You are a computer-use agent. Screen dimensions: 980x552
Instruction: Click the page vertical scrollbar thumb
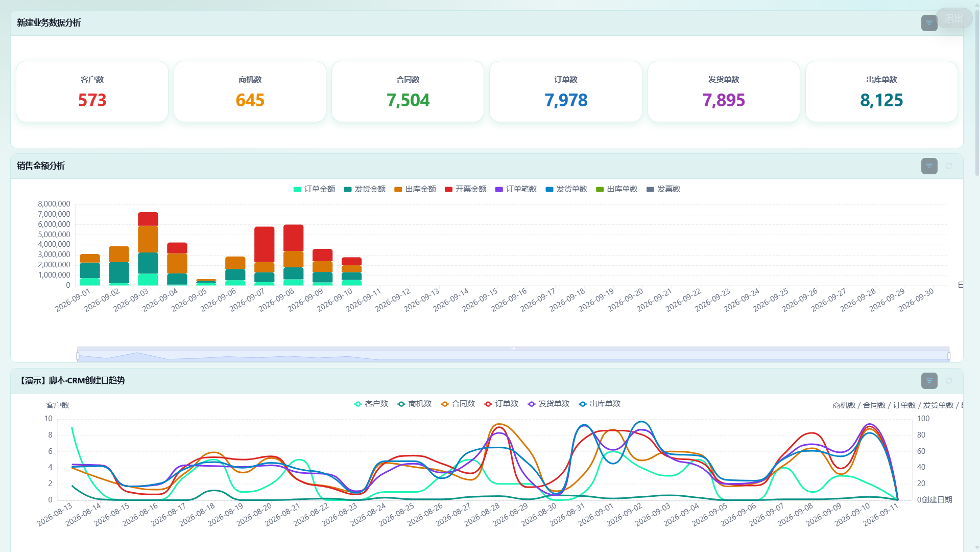(977, 92)
